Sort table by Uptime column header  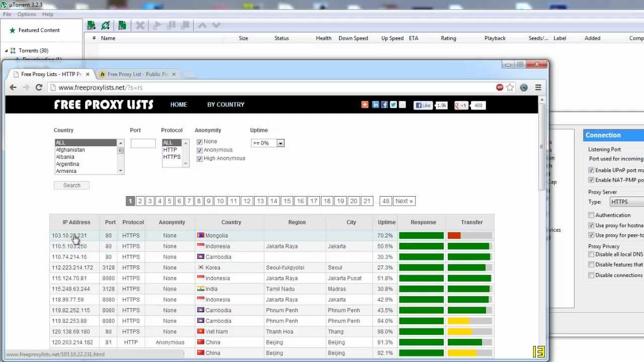(x=386, y=222)
